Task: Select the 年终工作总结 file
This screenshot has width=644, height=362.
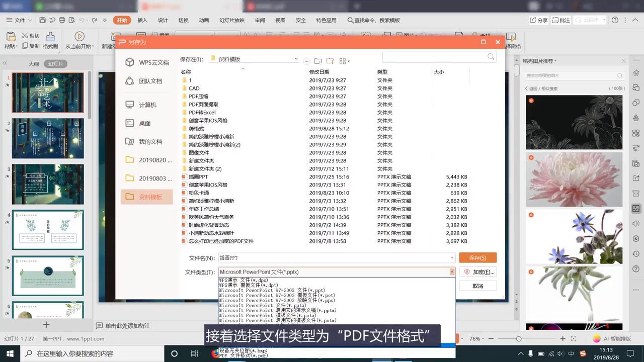Action: 204,209
